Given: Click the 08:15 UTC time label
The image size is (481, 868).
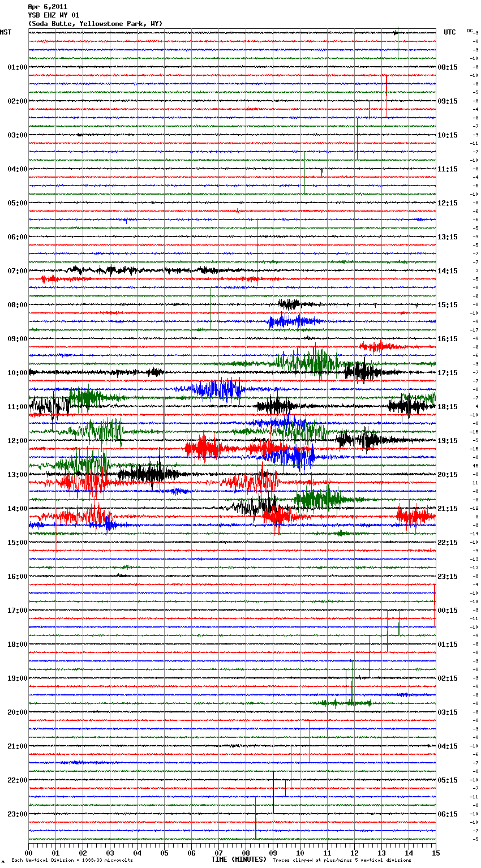Looking at the screenshot, I should point(448,67).
